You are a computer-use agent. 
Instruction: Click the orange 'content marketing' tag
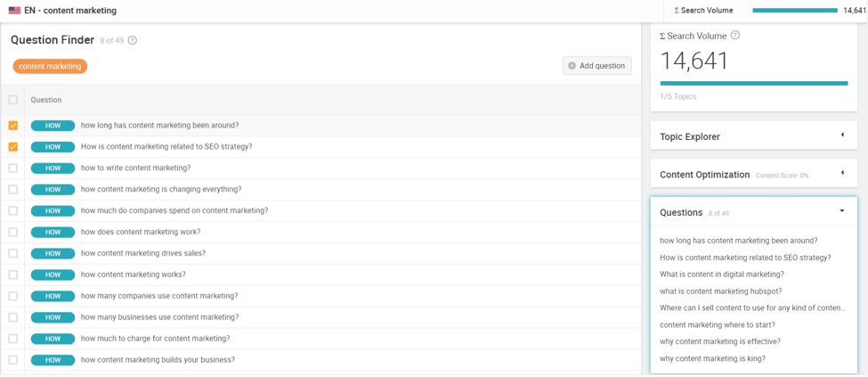pyautogui.click(x=51, y=66)
